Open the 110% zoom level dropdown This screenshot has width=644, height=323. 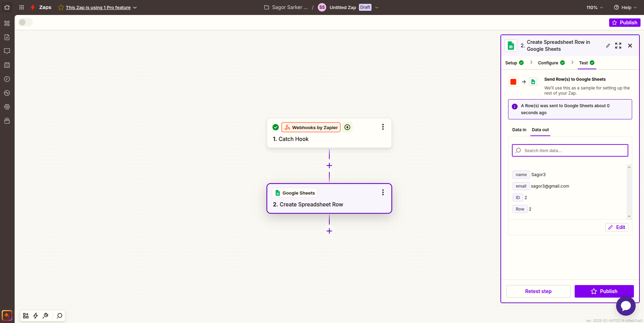pyautogui.click(x=595, y=7)
